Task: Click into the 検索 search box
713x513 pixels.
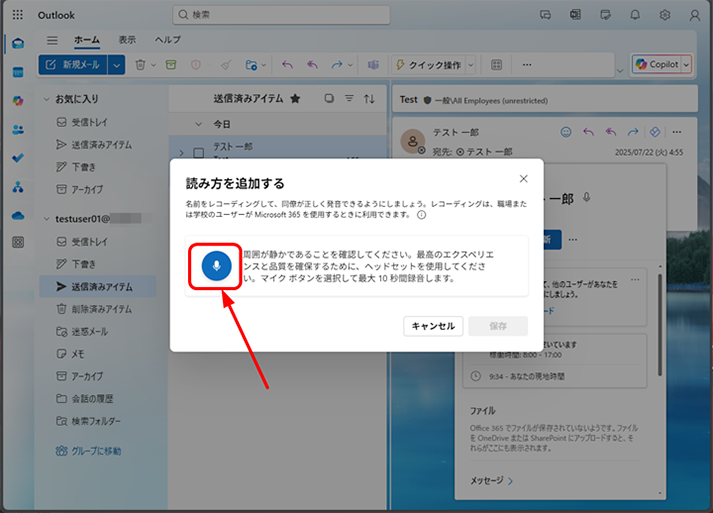Action: point(281,15)
